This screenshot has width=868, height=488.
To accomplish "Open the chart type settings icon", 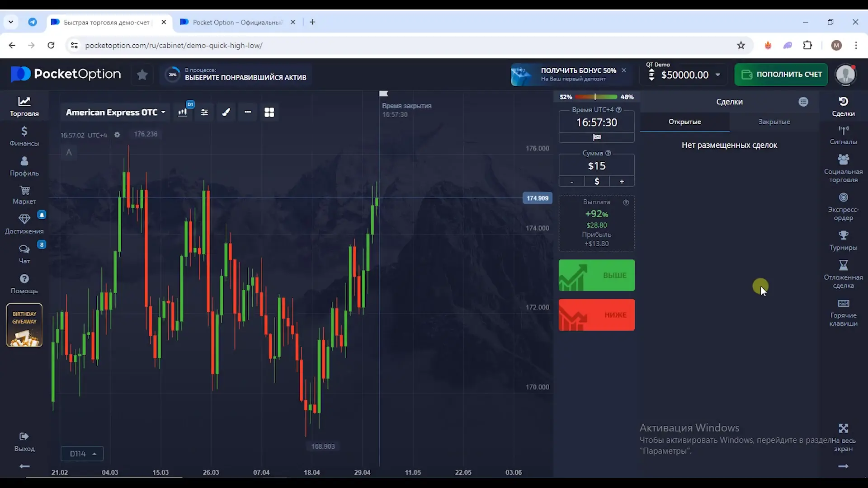I will (x=183, y=112).
